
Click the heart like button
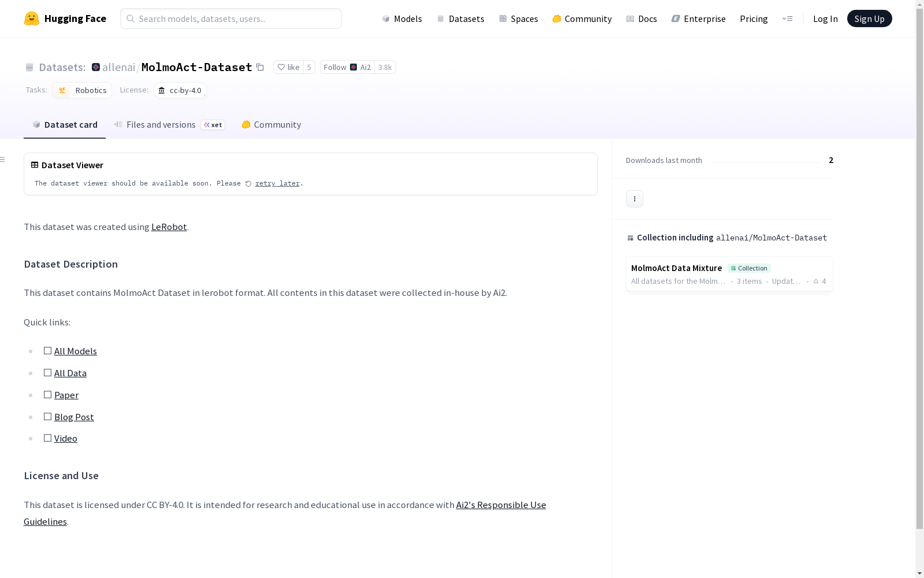[x=288, y=67]
